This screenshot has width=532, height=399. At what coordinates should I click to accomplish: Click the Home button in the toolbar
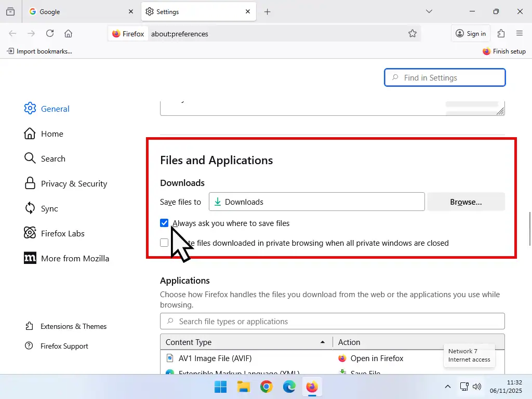tap(68, 33)
